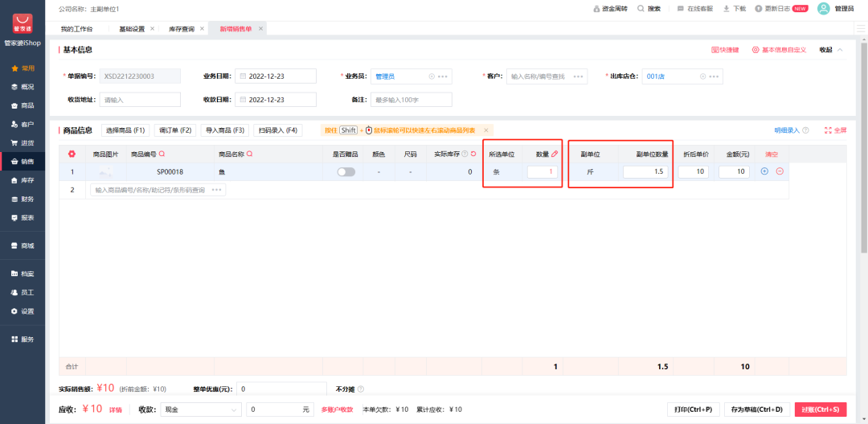Screen dimensions: 868x424
Task: Click the 打印(Ctrl+P) button
Action: click(693, 410)
